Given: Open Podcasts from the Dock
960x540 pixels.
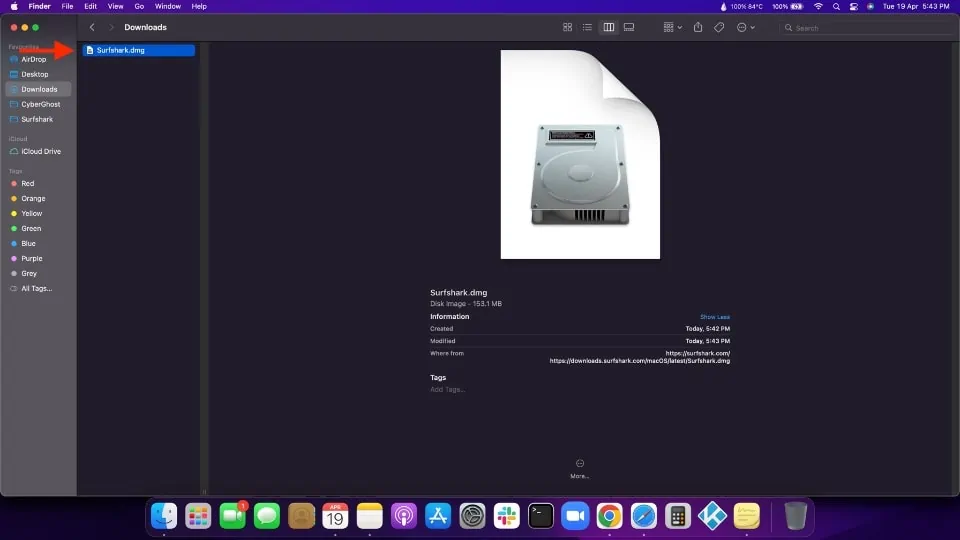Looking at the screenshot, I should [404, 516].
